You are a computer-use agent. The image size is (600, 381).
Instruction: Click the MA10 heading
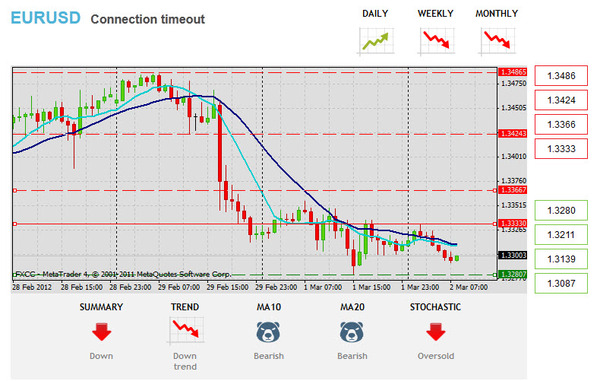(x=269, y=307)
